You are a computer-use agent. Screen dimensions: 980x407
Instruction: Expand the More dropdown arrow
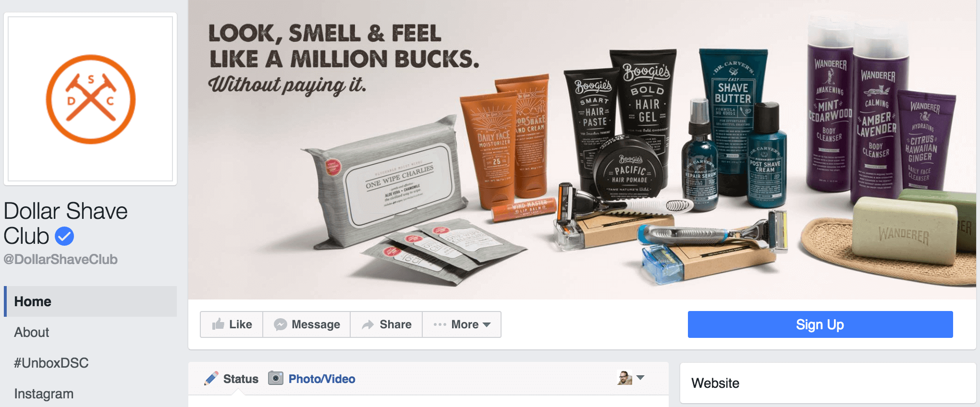coord(487,325)
